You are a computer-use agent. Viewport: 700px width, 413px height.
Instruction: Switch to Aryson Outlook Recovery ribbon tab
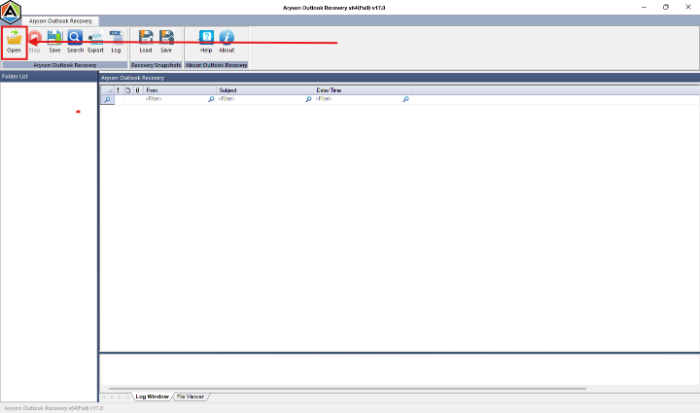click(x=60, y=21)
